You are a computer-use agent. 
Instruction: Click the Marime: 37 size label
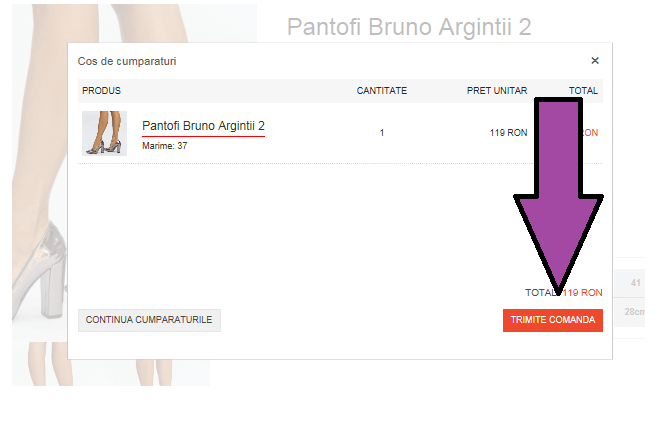click(x=165, y=146)
